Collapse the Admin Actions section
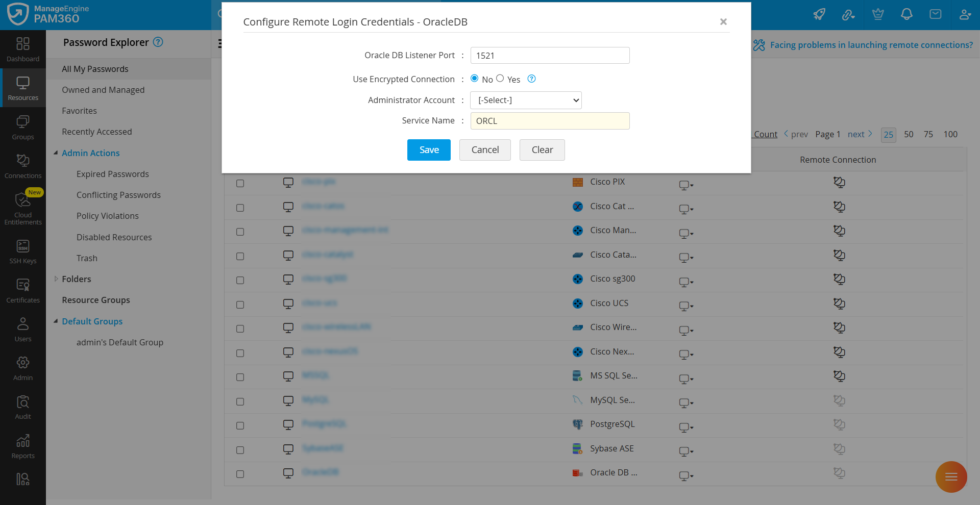This screenshot has height=505, width=980. tap(56, 153)
